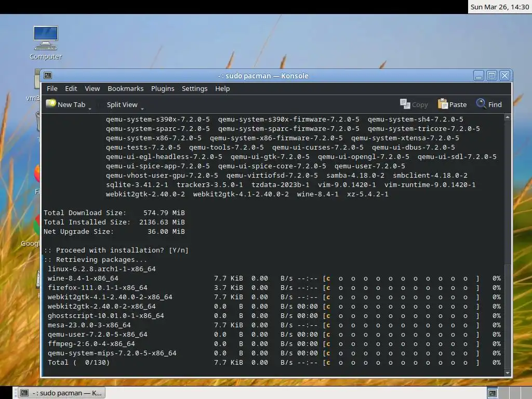This screenshot has height=399, width=532.
Task: Click the 'Total Installed Size' line
Action: [x=114, y=222]
